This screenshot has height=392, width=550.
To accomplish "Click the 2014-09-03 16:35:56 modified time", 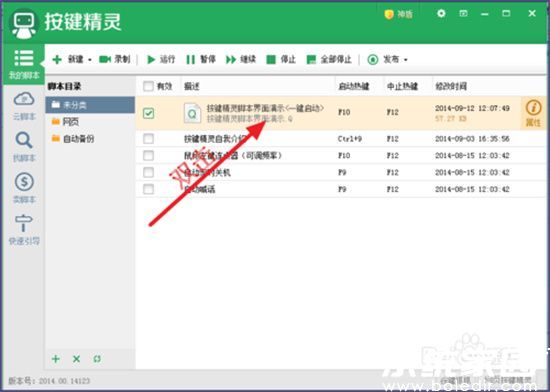I will [472, 139].
